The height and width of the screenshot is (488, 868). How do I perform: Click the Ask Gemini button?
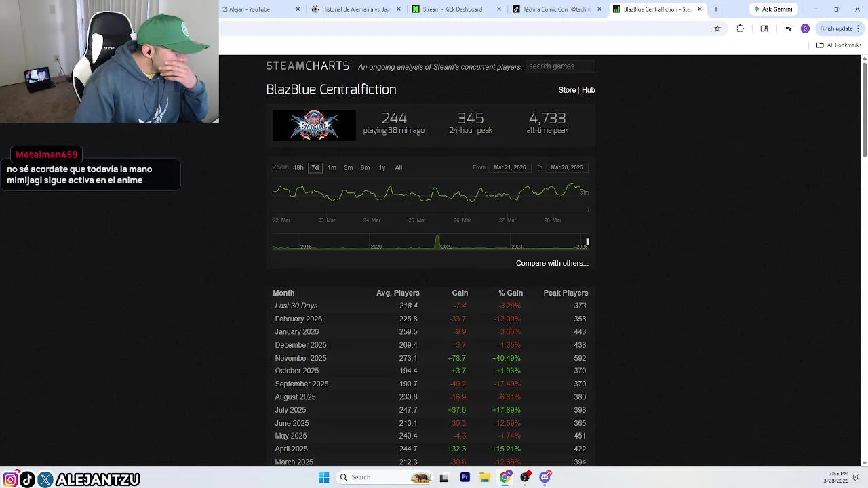coord(773,9)
